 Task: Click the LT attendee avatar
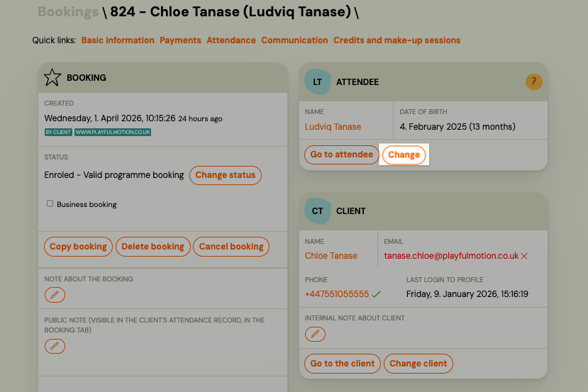point(317,82)
